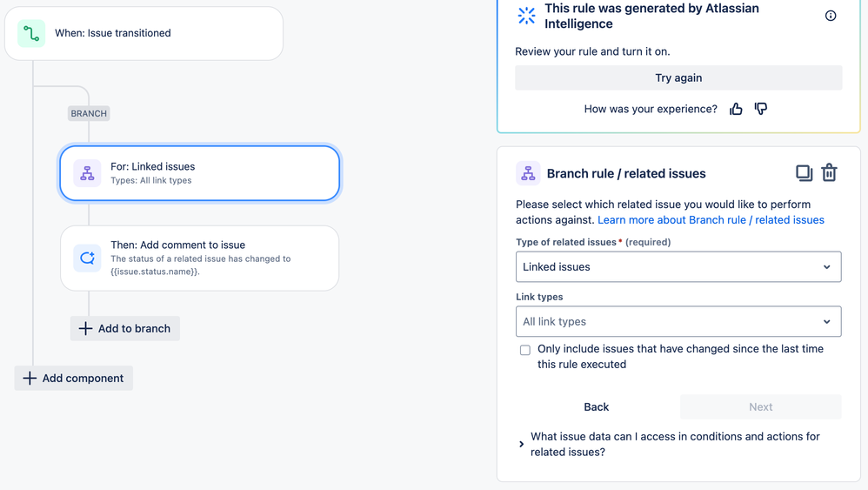Select the Then: Add comment to issue card
The image size is (868, 490).
pyautogui.click(x=200, y=258)
